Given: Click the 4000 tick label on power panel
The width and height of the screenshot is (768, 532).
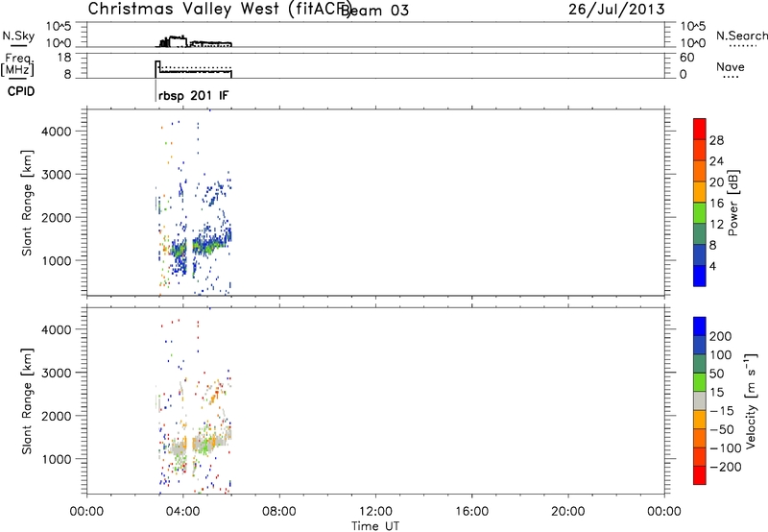Looking at the screenshot, I should pyautogui.click(x=57, y=132).
